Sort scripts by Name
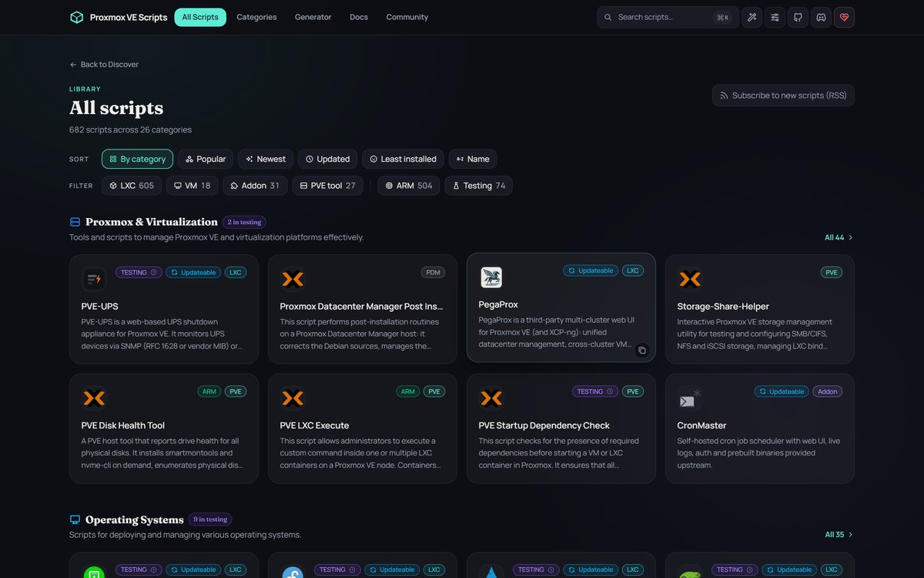The width and height of the screenshot is (924, 578). pos(473,159)
